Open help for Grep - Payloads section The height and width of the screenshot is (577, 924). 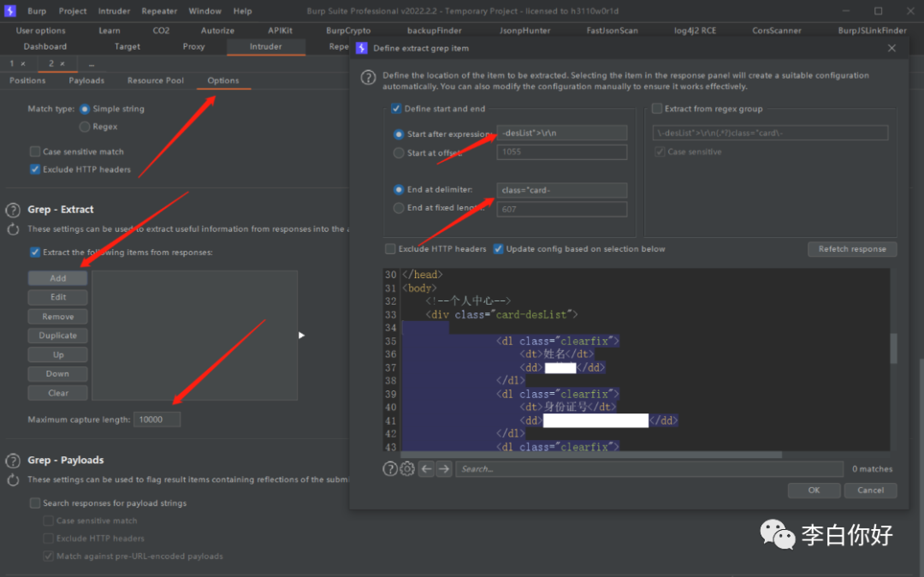coord(13,461)
